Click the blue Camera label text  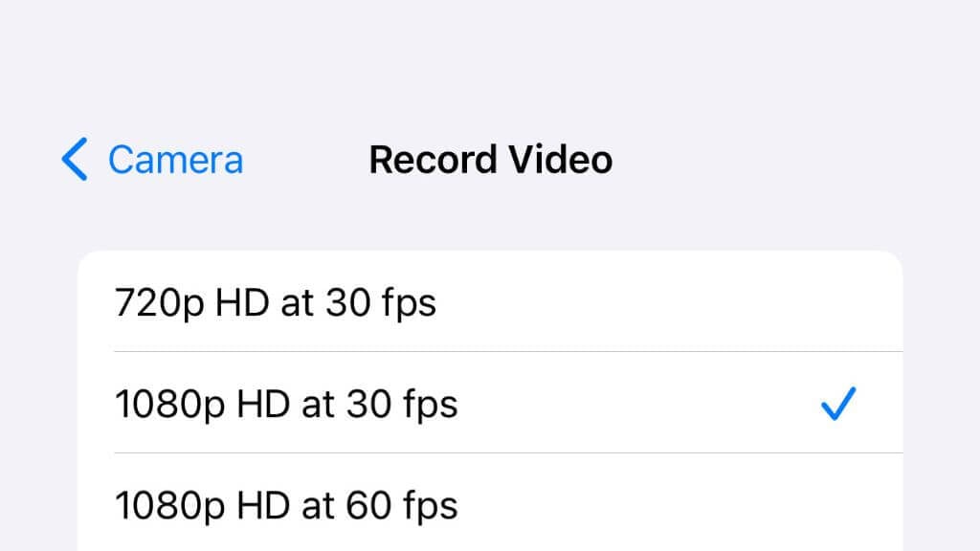click(176, 160)
